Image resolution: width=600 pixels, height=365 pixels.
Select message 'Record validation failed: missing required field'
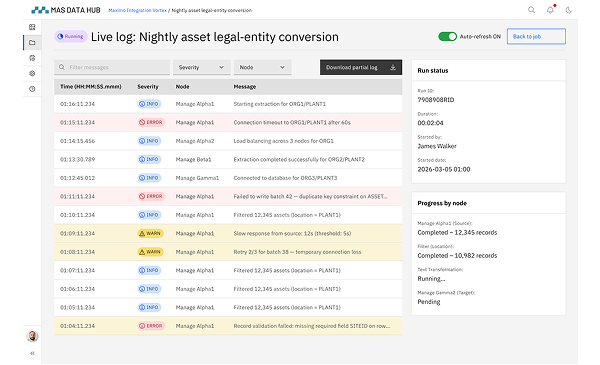[x=312, y=326]
